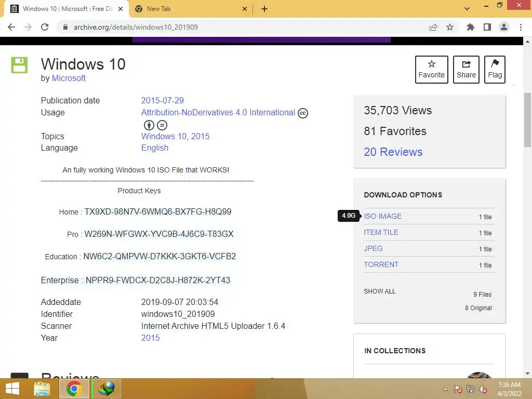Viewport: 532px width, 399px height.
Task: Click the browser forward arrow
Action: click(x=28, y=27)
